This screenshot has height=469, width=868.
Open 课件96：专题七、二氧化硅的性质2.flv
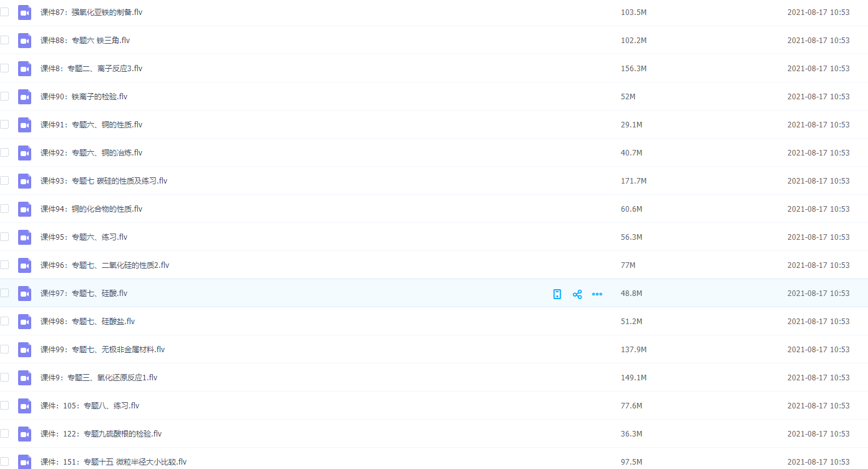coord(104,265)
